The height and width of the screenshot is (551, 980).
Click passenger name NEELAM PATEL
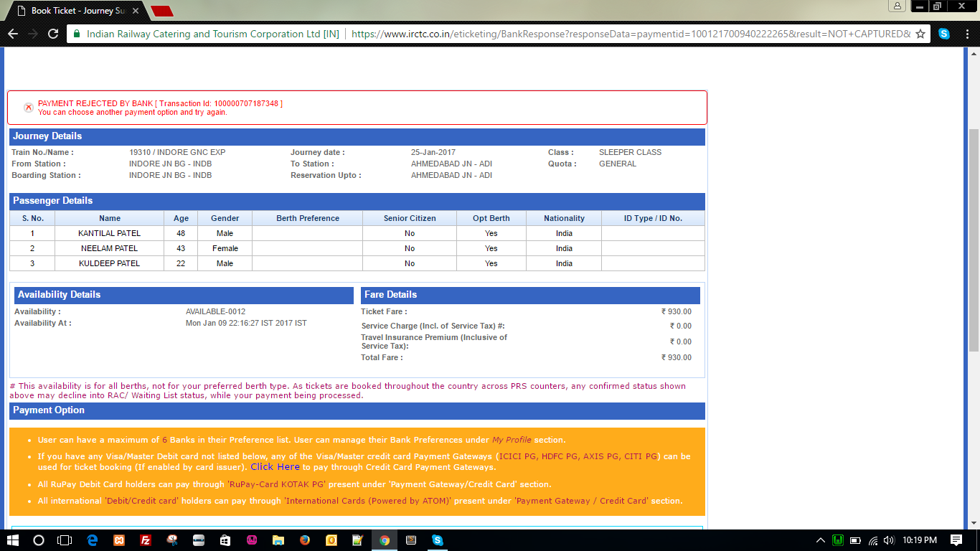110,248
